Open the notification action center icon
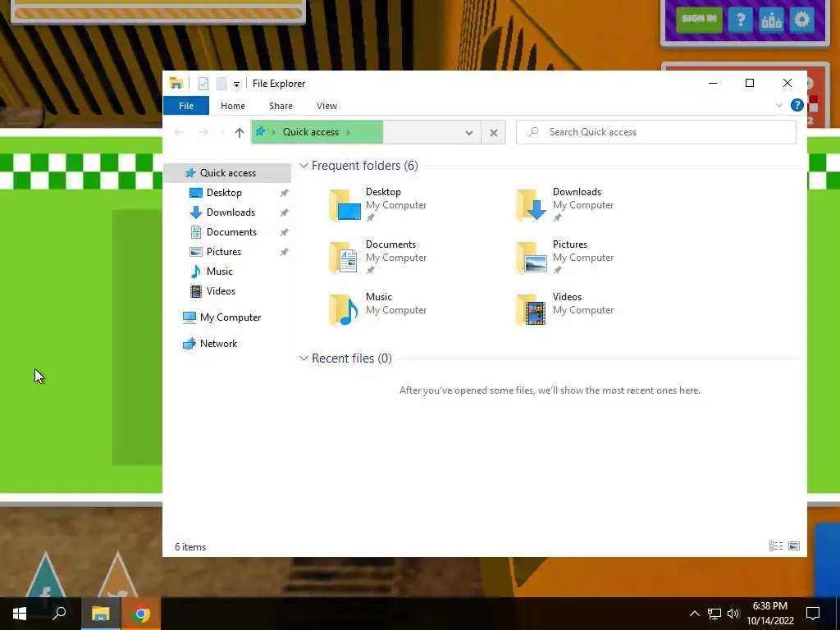Image resolution: width=840 pixels, height=630 pixels. coord(813,614)
